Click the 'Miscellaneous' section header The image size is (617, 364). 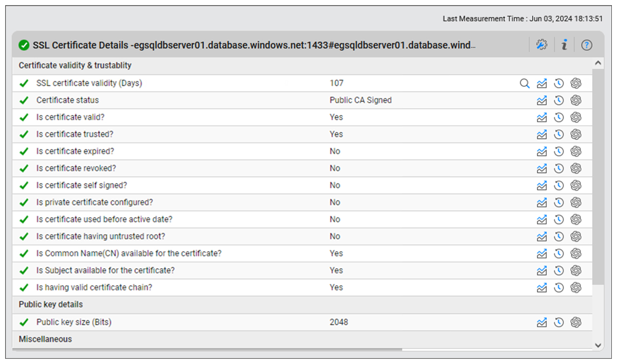click(45, 339)
